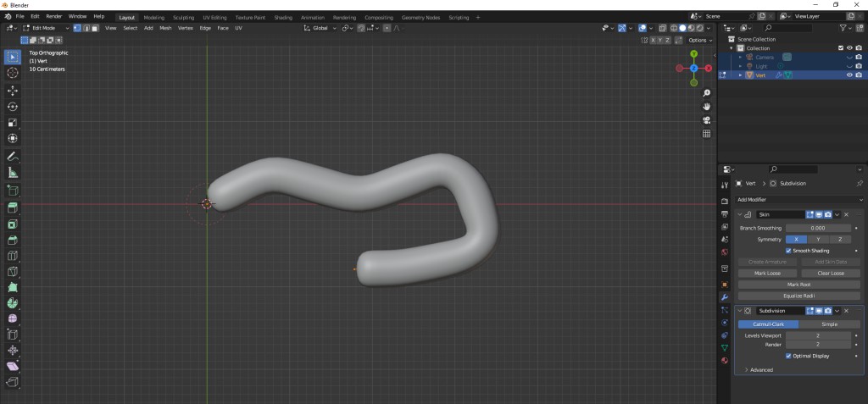Expand the Advanced section in Subdivision
The image size is (868, 404).
tap(759, 370)
